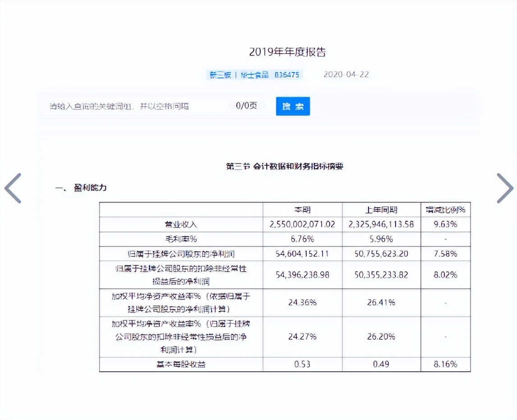Click the previous image left chevron arrow

click(x=13, y=188)
